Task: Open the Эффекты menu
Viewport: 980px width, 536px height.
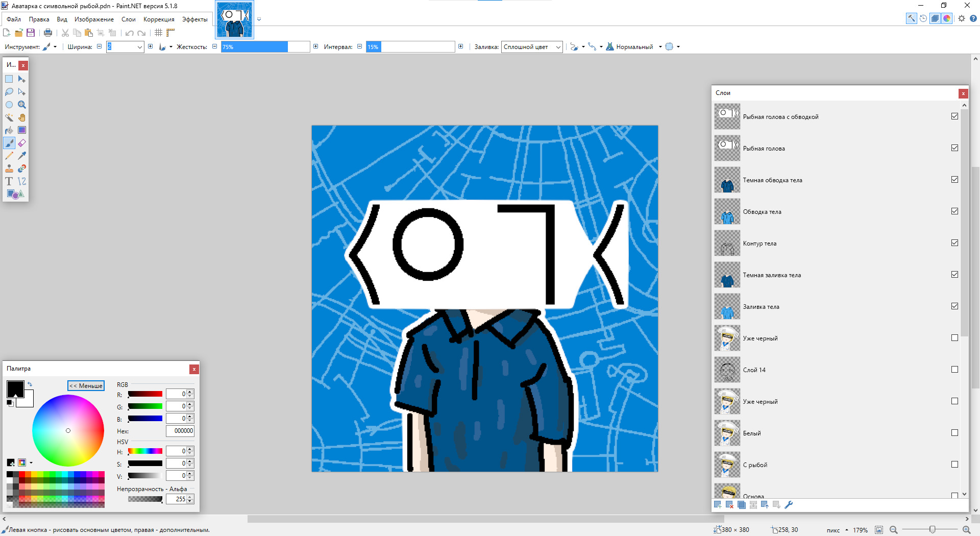Action: tap(194, 19)
